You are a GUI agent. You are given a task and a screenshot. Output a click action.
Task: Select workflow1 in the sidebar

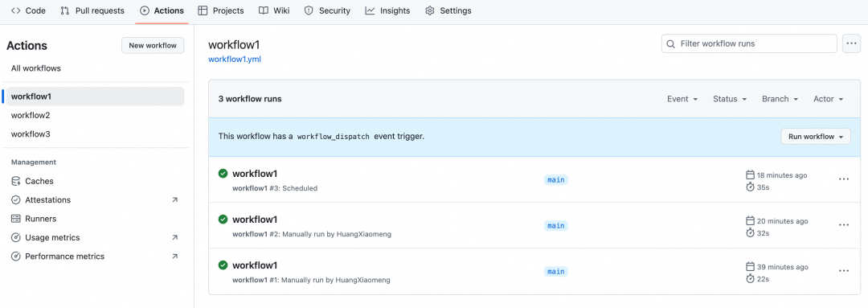tap(95, 97)
